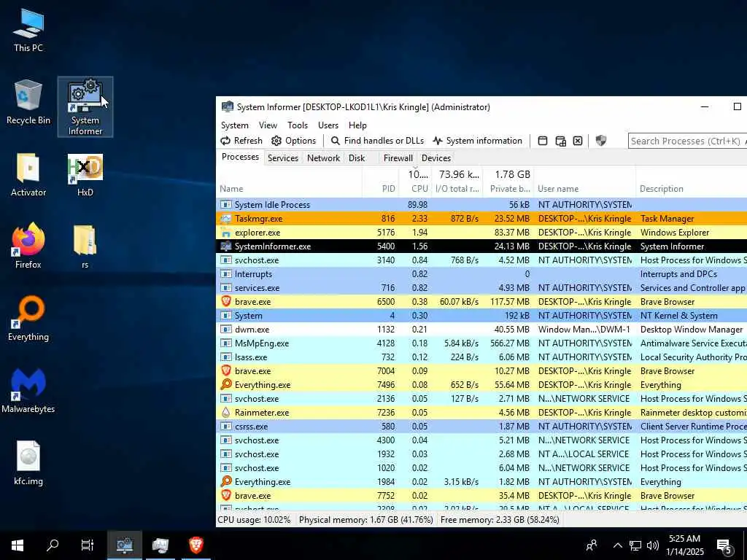Select the kfc.img file on desktop
747x560 pixels.
tap(28, 463)
